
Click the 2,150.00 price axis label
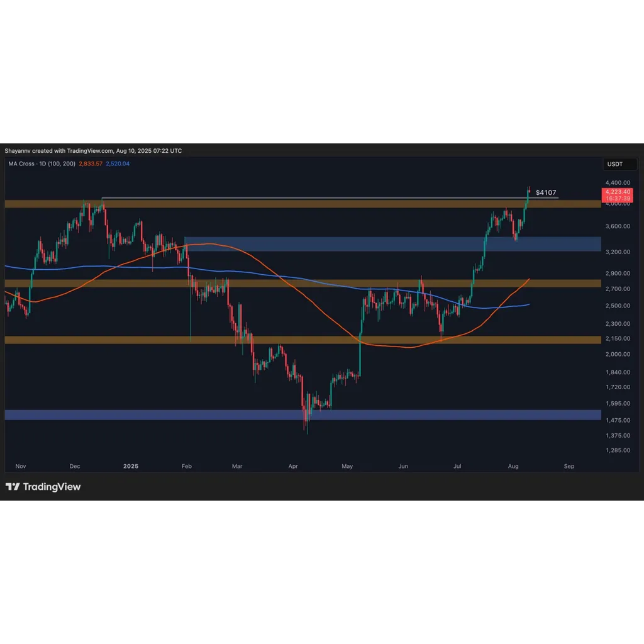click(618, 338)
